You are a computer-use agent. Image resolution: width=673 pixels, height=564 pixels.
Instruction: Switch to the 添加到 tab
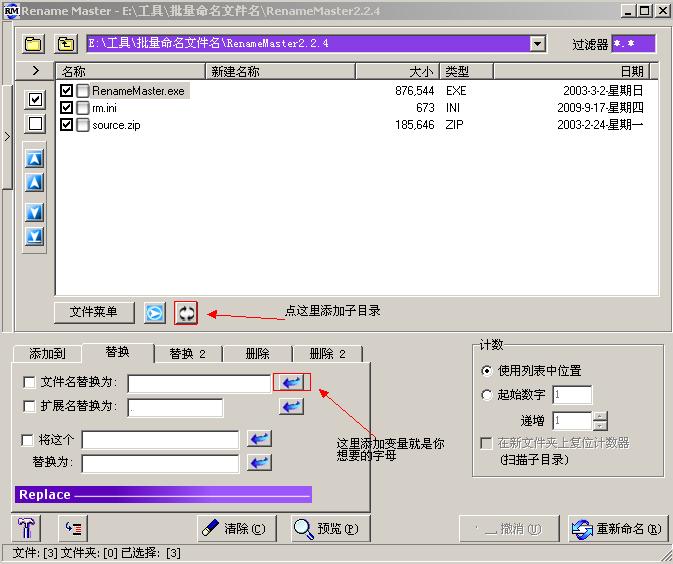47,354
